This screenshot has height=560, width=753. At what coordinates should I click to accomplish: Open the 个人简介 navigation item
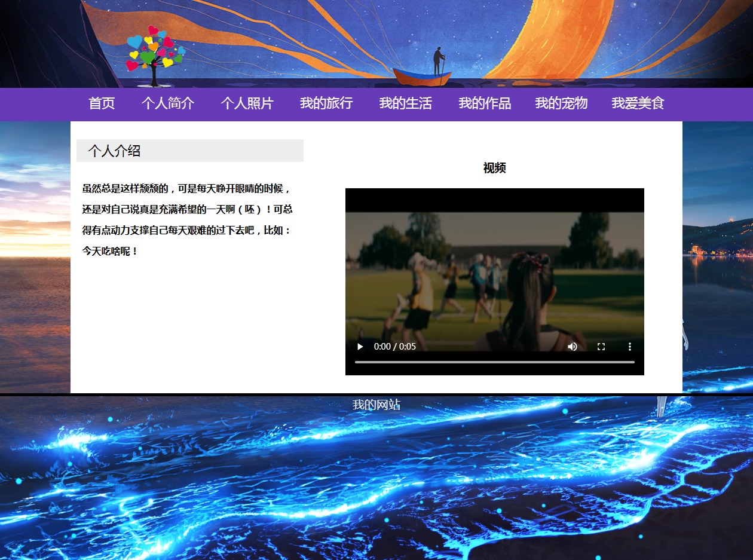pos(168,103)
